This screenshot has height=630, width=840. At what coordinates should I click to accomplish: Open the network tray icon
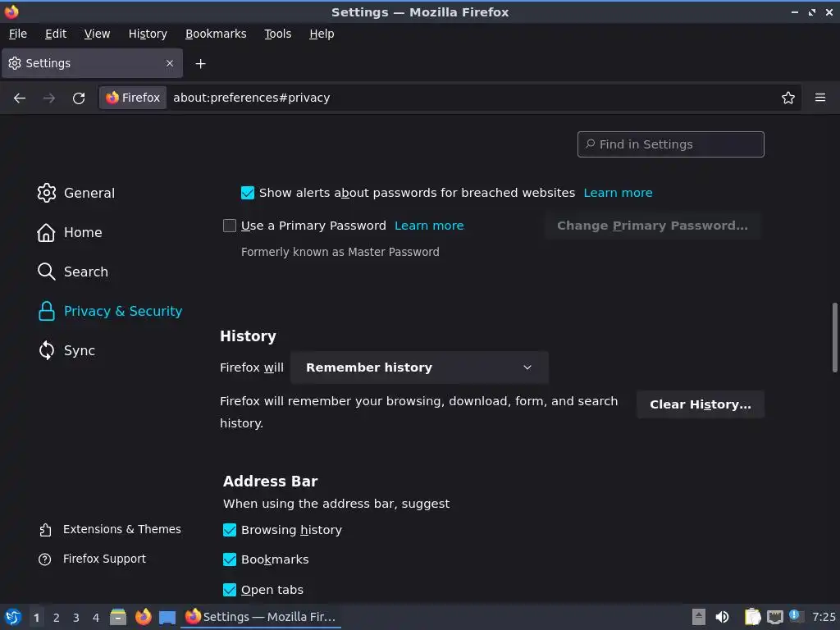(x=775, y=617)
